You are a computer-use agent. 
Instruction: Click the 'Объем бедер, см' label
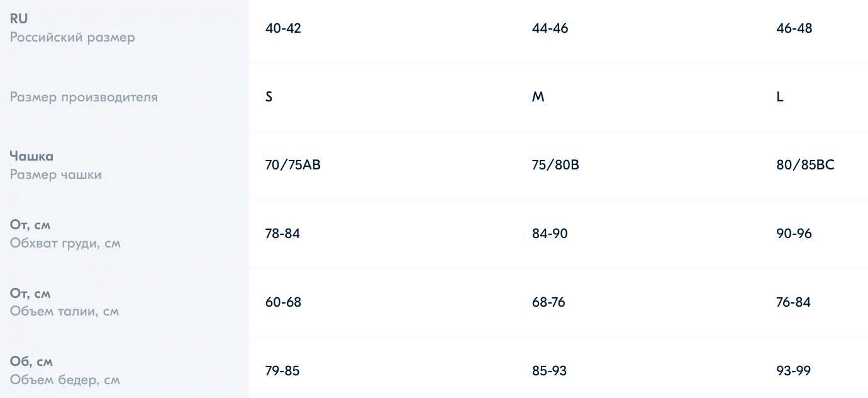65,380
